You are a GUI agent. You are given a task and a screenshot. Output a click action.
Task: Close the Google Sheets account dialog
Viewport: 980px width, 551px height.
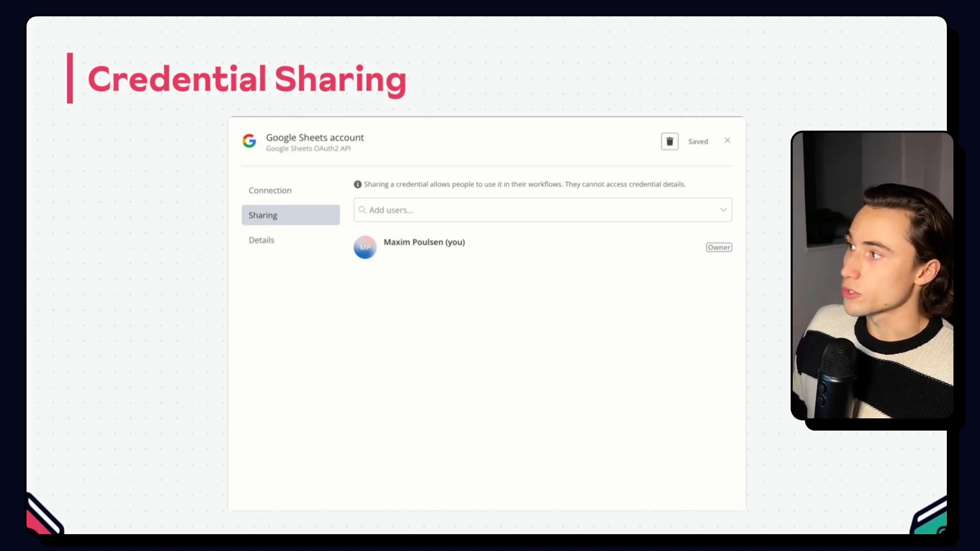[x=727, y=140]
